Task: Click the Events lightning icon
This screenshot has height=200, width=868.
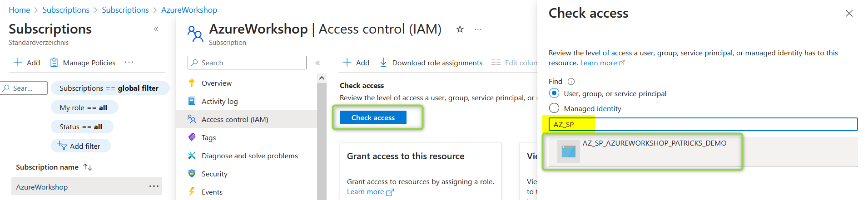Action: pyautogui.click(x=192, y=191)
